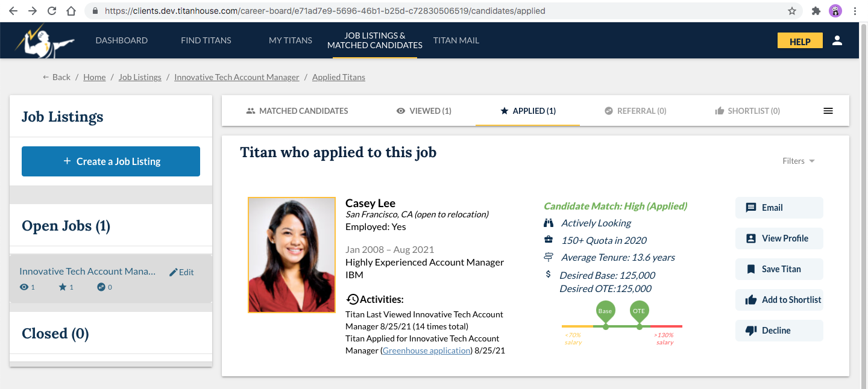868x389 pixels.
Task: Click pencil Edit icon for open job
Action: click(x=174, y=272)
